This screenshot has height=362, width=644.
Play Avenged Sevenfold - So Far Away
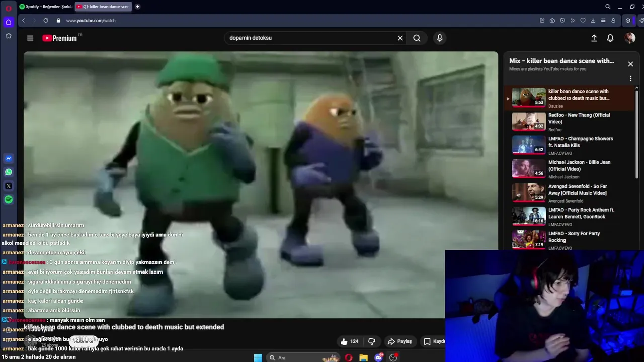(x=570, y=193)
